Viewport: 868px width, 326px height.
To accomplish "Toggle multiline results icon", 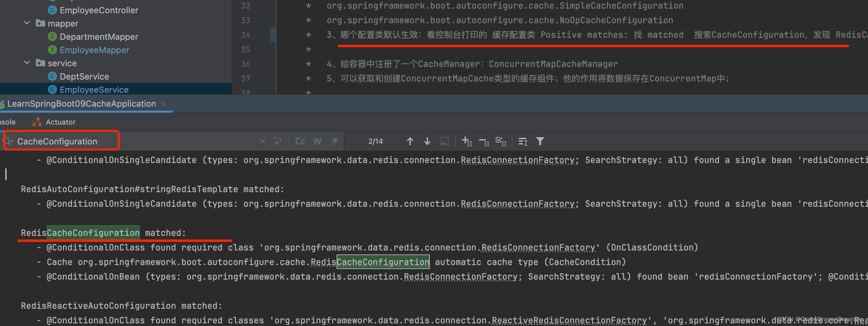I will click(523, 142).
